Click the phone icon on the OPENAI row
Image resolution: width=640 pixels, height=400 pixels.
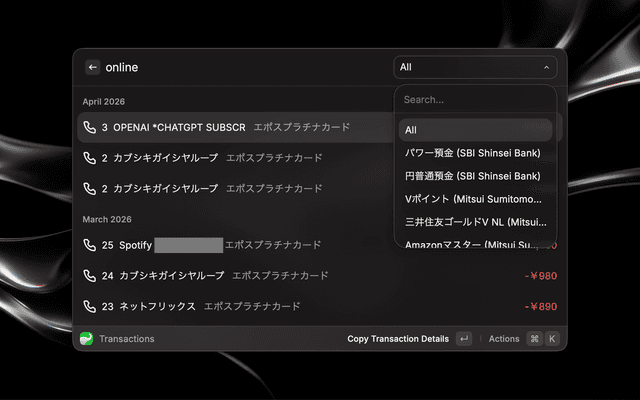90,128
